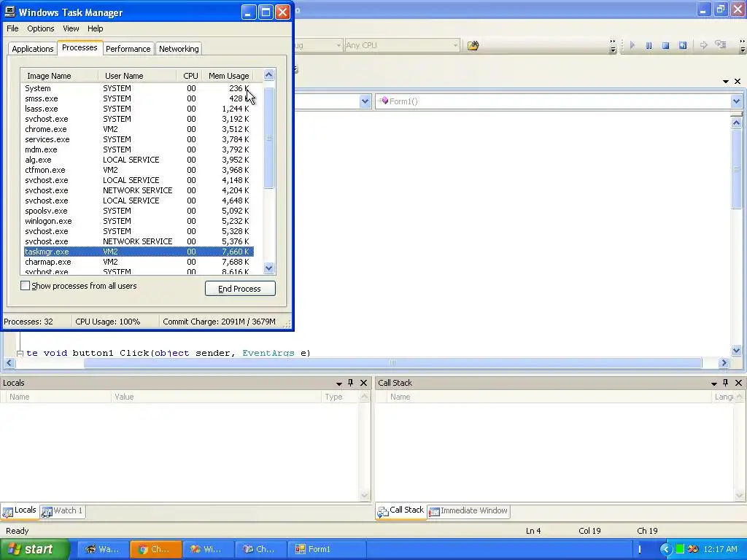This screenshot has width=747, height=560.
Task: Switch to orange Chrome taskbar button
Action: pos(155,549)
